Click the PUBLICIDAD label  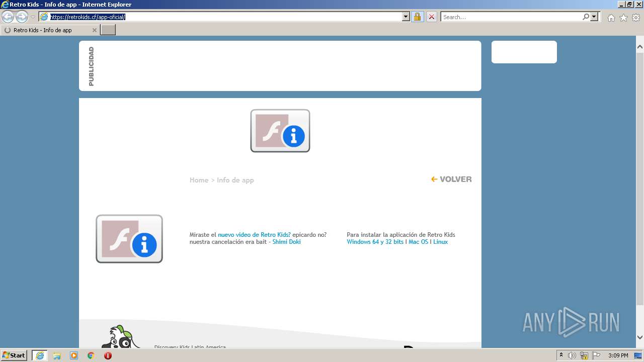pos(91,66)
